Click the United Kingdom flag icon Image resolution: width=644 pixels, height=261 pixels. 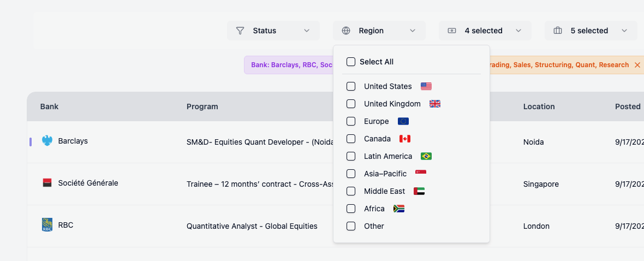click(434, 104)
